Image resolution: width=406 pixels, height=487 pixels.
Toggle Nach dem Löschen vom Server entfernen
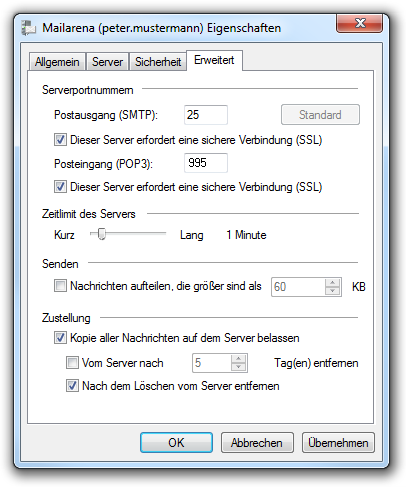72,386
